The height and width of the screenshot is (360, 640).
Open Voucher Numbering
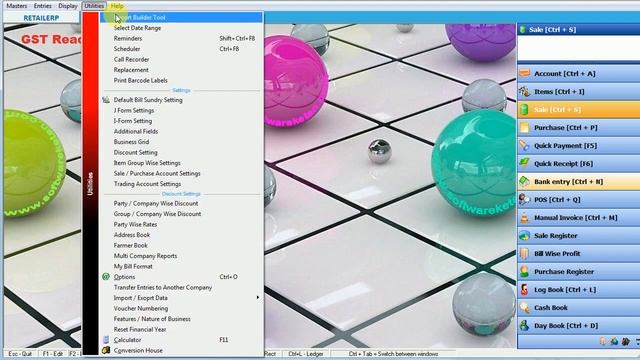tap(141, 308)
